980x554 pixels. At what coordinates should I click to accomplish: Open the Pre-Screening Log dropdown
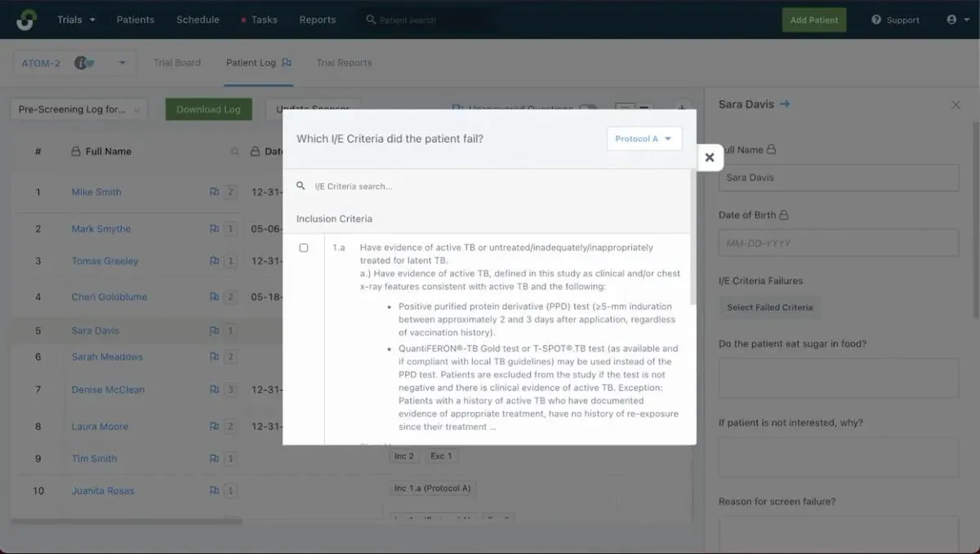(x=78, y=109)
